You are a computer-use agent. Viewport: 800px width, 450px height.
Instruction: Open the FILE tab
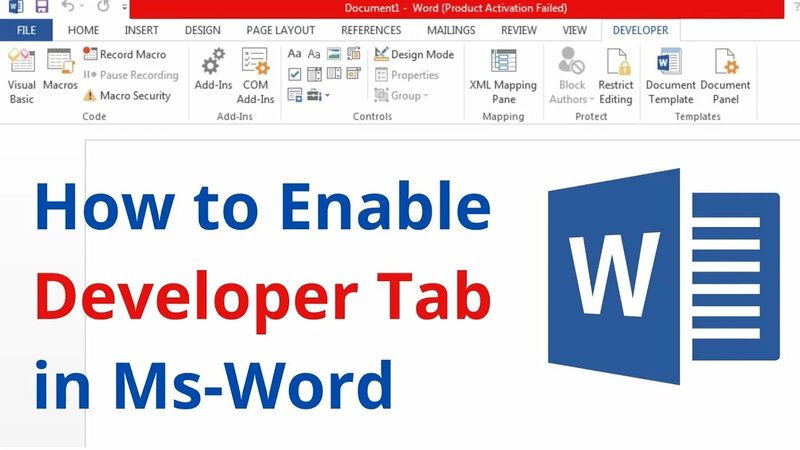pos(26,30)
